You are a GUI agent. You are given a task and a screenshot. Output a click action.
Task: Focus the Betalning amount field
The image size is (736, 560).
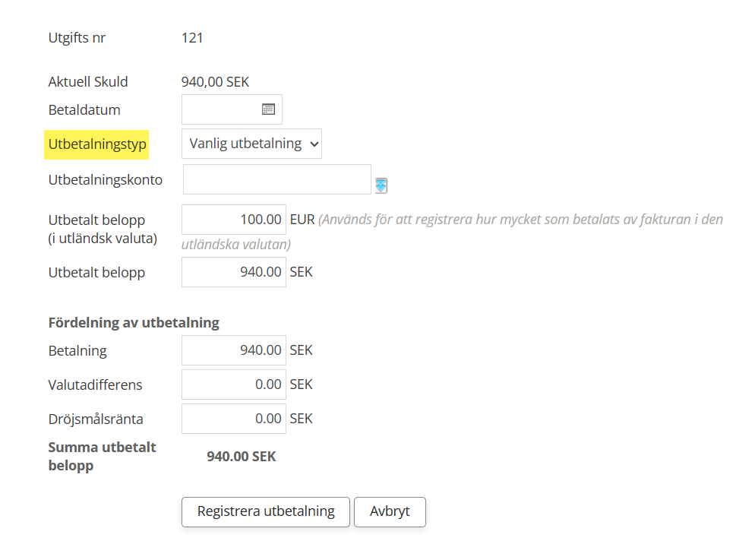pyautogui.click(x=234, y=350)
